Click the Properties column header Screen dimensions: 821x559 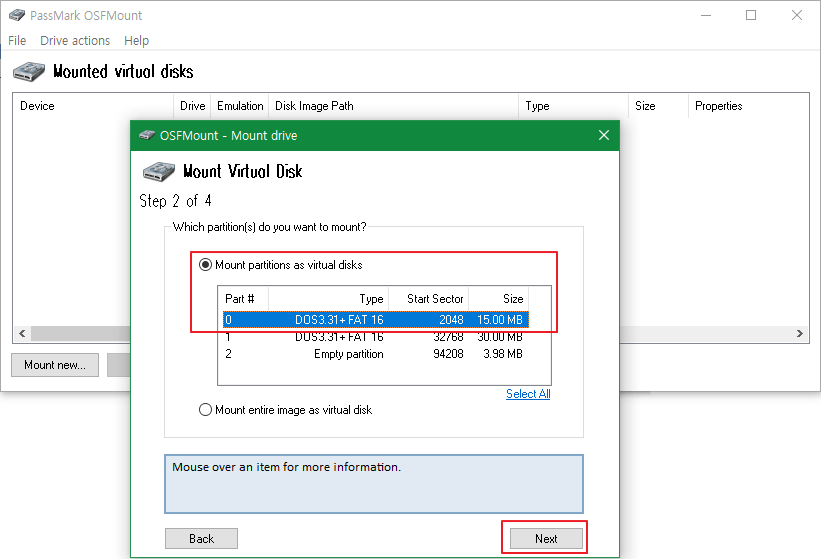[x=748, y=106]
